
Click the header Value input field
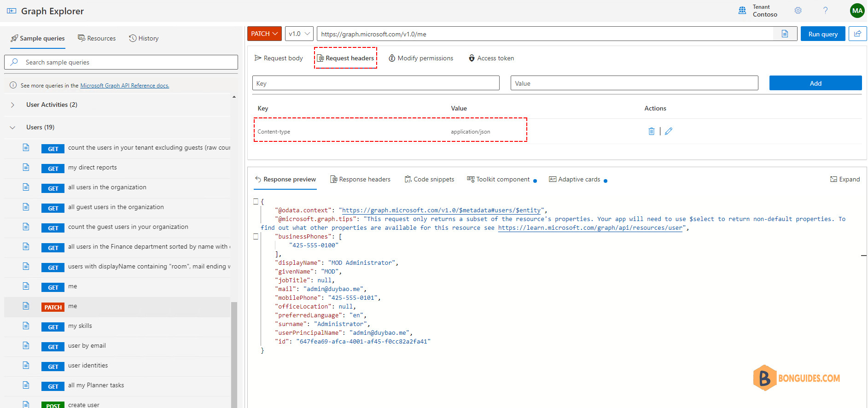point(634,83)
